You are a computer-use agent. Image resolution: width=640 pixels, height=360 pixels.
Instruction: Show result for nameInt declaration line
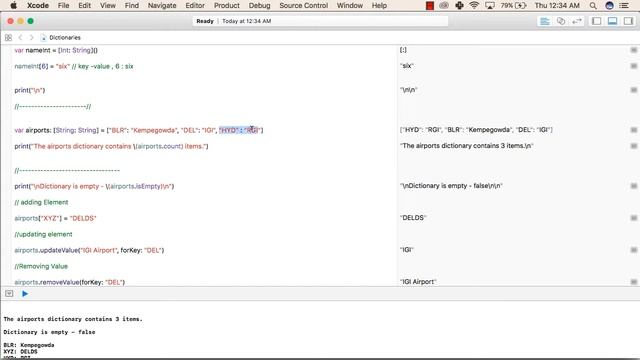(x=633, y=50)
